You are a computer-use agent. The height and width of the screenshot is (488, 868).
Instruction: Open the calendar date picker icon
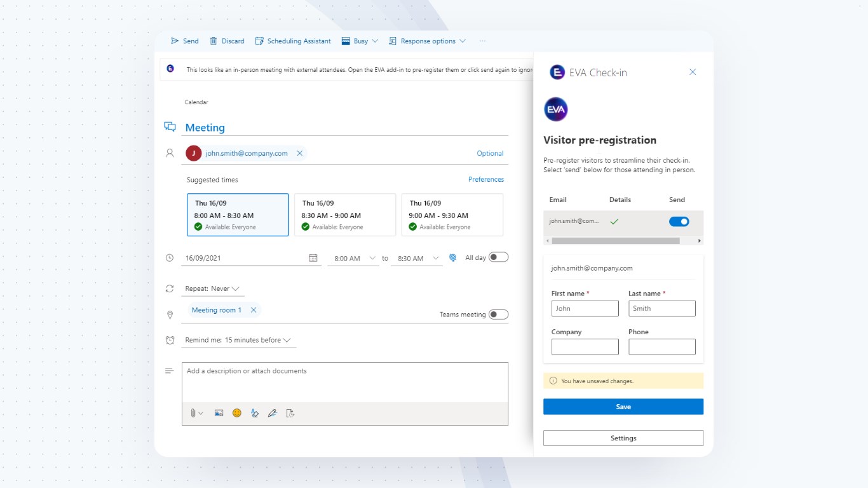coord(313,258)
